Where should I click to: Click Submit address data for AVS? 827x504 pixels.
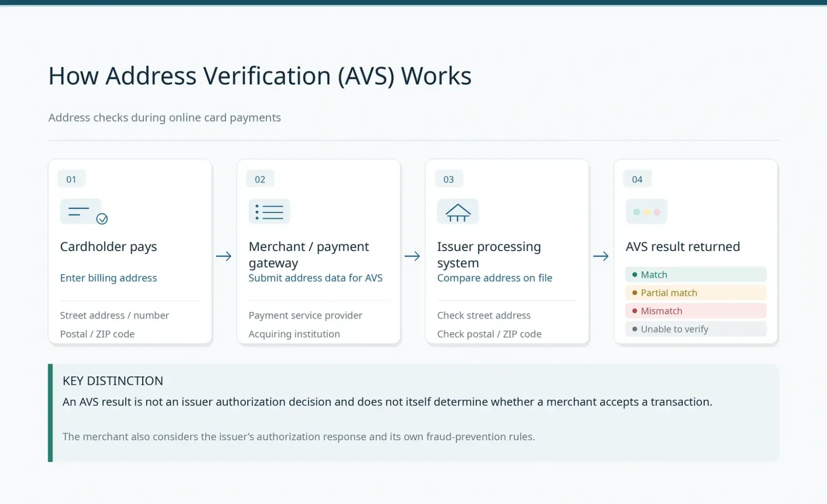316,278
